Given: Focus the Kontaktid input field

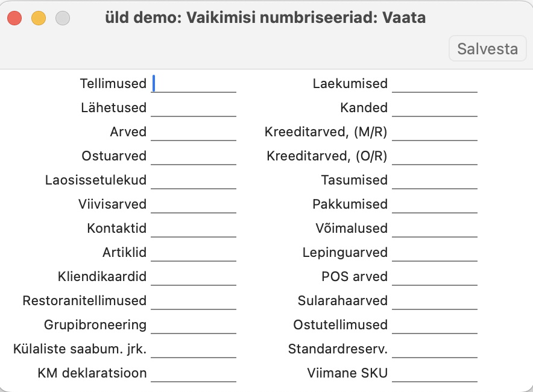Looking at the screenshot, I should pyautogui.click(x=194, y=229).
